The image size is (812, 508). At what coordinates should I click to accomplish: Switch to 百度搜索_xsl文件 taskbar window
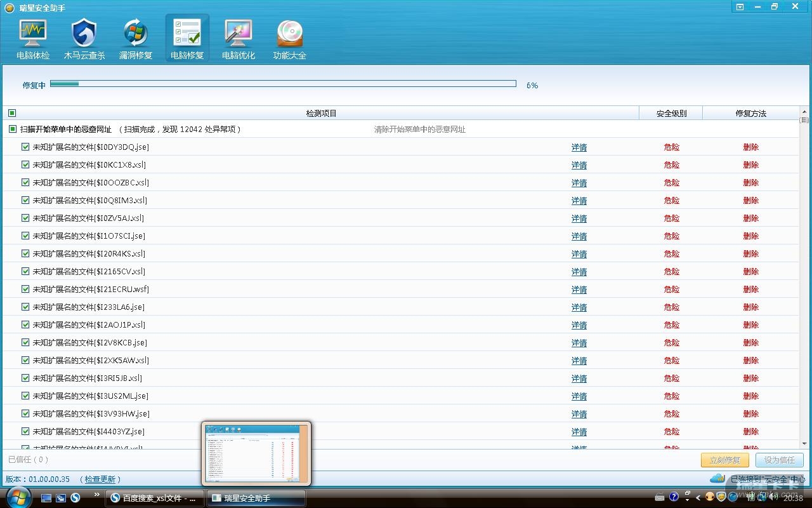point(154,498)
